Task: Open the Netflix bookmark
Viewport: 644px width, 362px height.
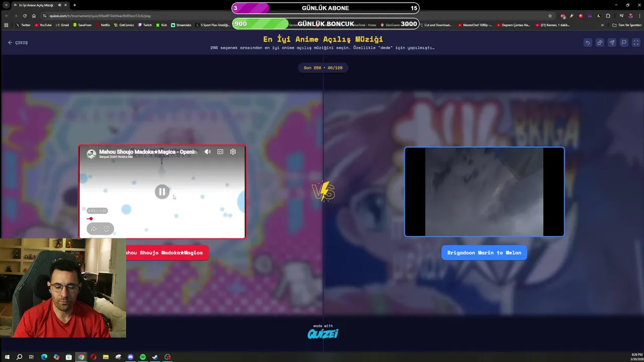Action: (x=103, y=25)
